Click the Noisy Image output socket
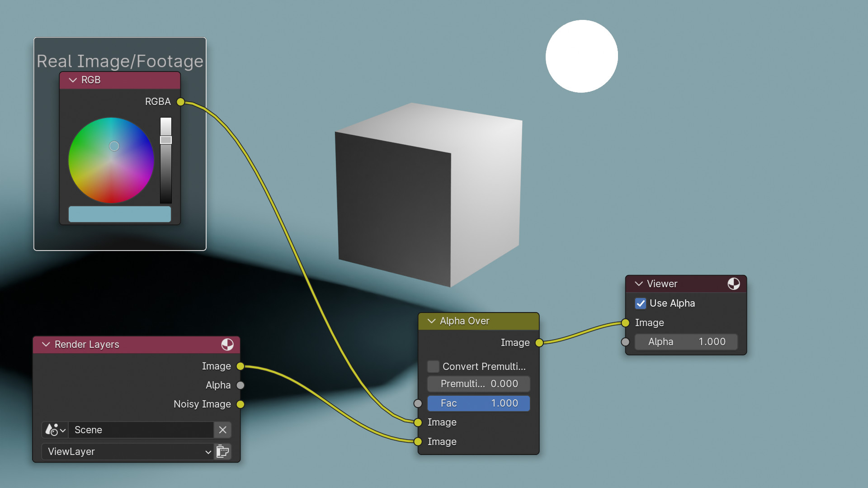The height and width of the screenshot is (488, 868). 241,404
